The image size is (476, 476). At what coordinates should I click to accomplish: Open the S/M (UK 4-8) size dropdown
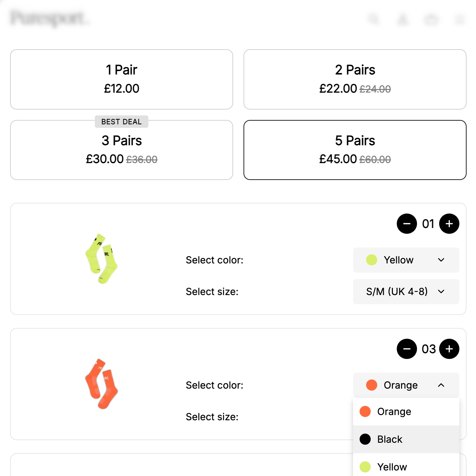point(406,291)
